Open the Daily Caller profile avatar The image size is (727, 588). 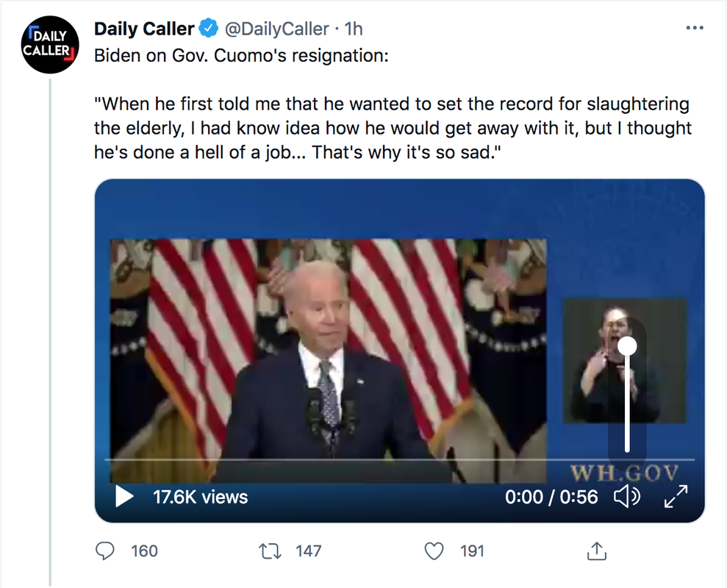pos(50,44)
